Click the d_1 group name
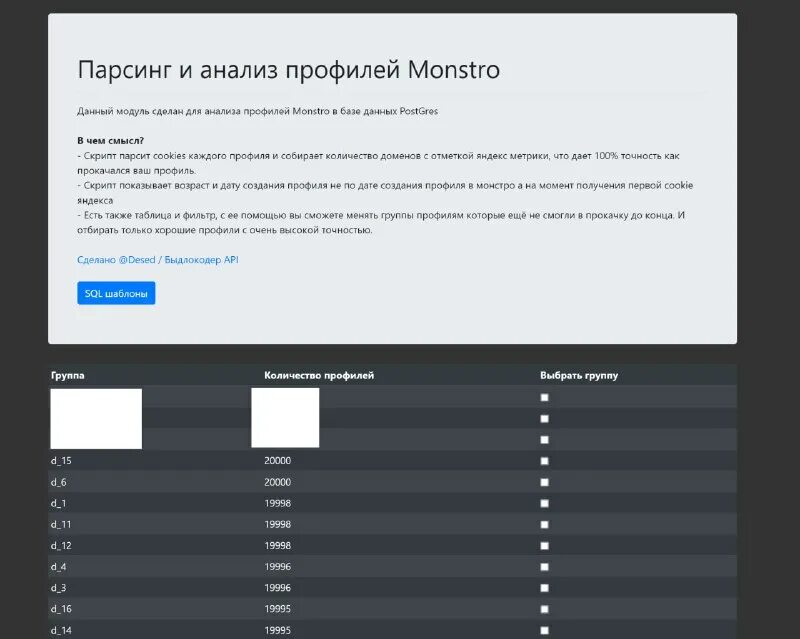Image resolution: width=800 pixels, height=639 pixels. pyautogui.click(x=59, y=503)
